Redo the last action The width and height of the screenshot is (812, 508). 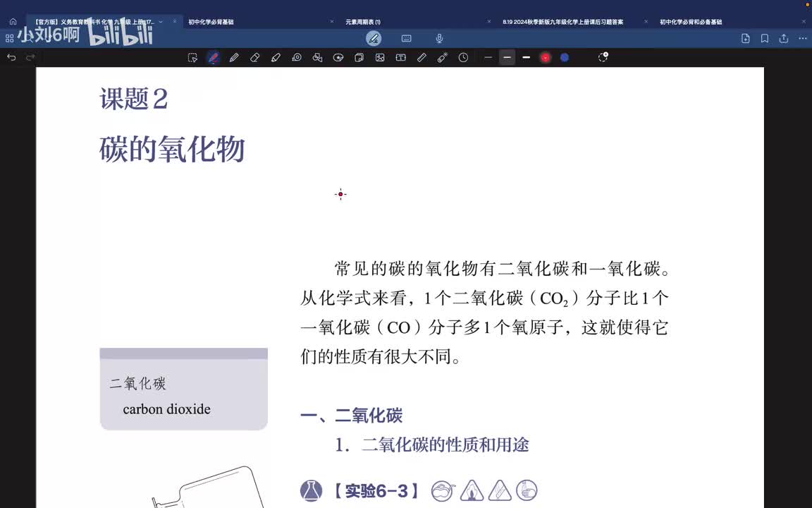click(30, 57)
